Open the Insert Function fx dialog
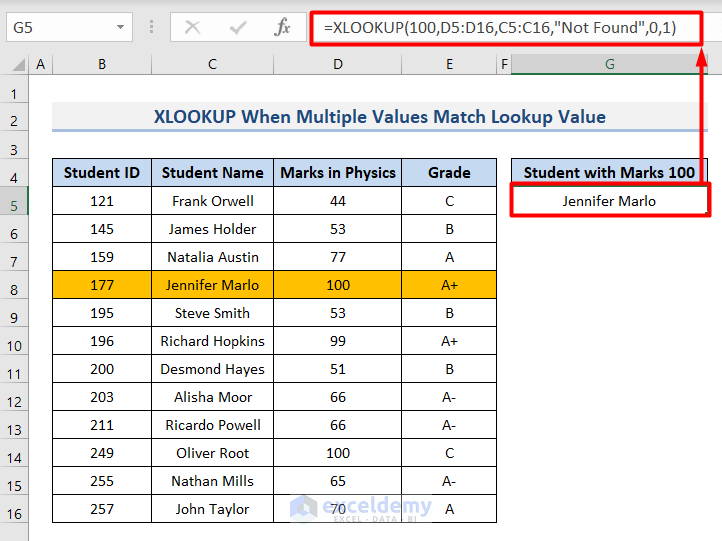The width and height of the screenshot is (722, 541). click(x=283, y=28)
